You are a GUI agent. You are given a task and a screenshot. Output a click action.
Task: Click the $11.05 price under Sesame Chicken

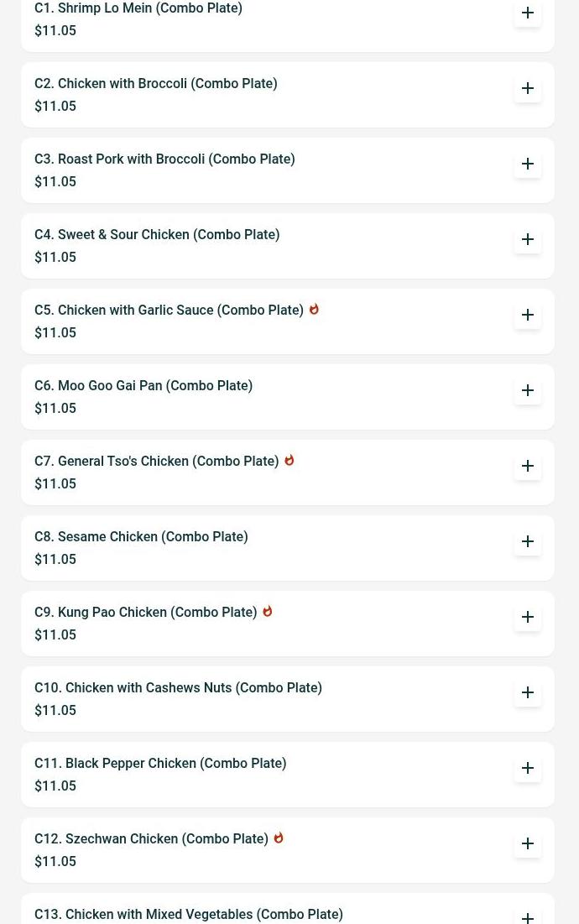[55, 560]
